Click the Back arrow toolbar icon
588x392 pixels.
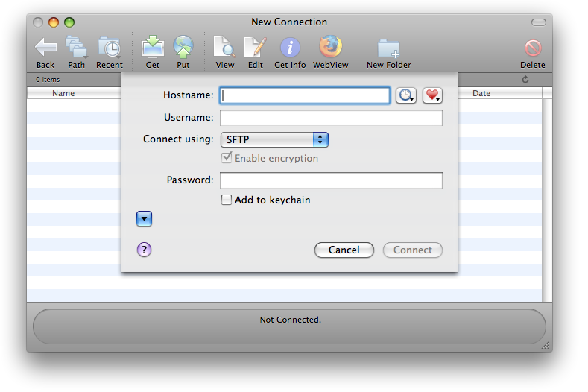45,48
